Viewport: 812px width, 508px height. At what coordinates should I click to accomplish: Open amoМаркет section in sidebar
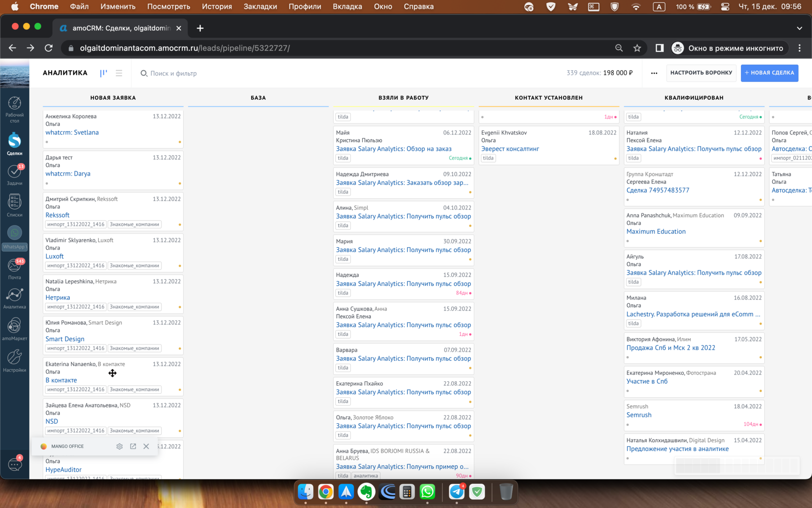click(x=14, y=329)
